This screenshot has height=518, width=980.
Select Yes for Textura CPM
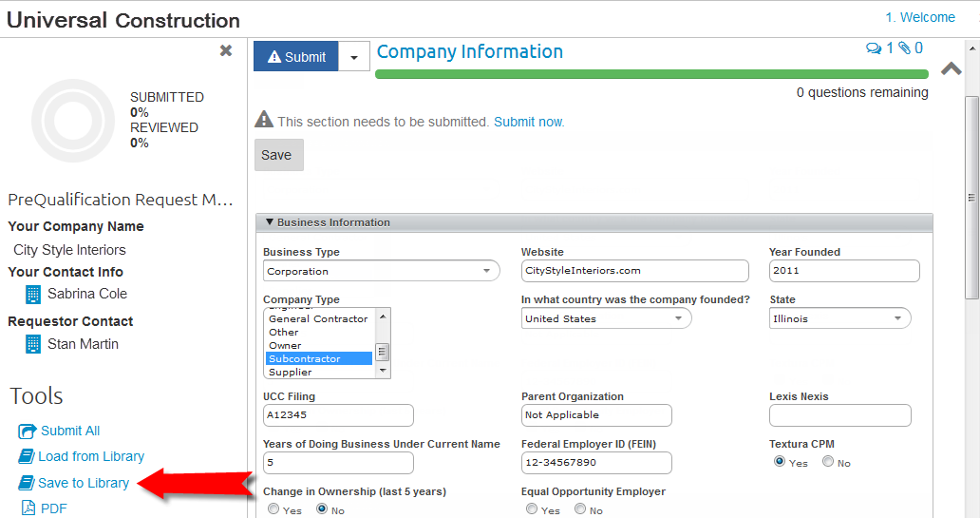click(780, 462)
